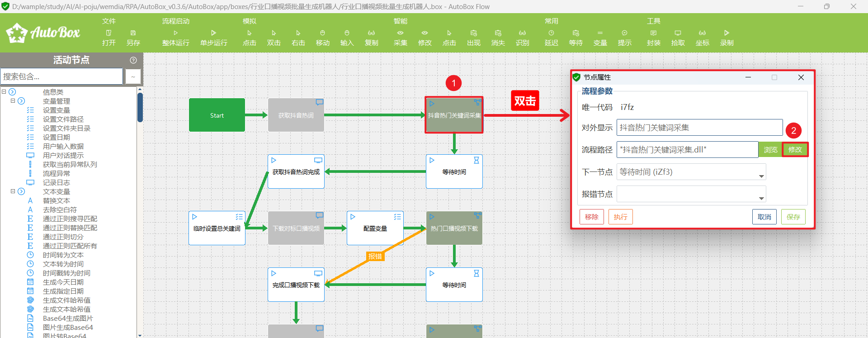Screen dimensions: 868x338
Task: Open help icon in 活动节点 header
Action: tap(133, 60)
